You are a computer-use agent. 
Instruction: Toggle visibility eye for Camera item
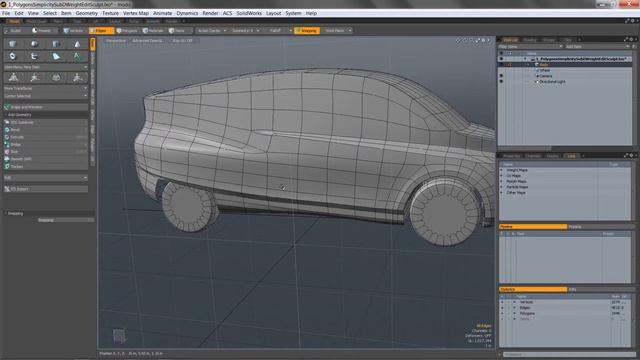[x=501, y=76]
